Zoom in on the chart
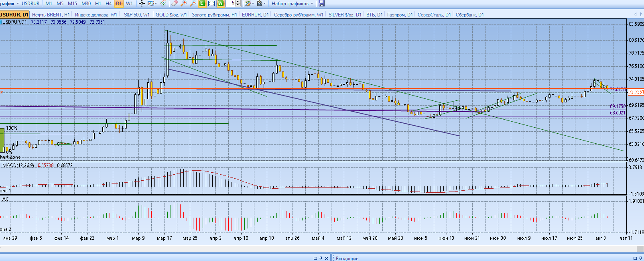This screenshot has width=644, height=261. pyautogui.click(x=183, y=4)
